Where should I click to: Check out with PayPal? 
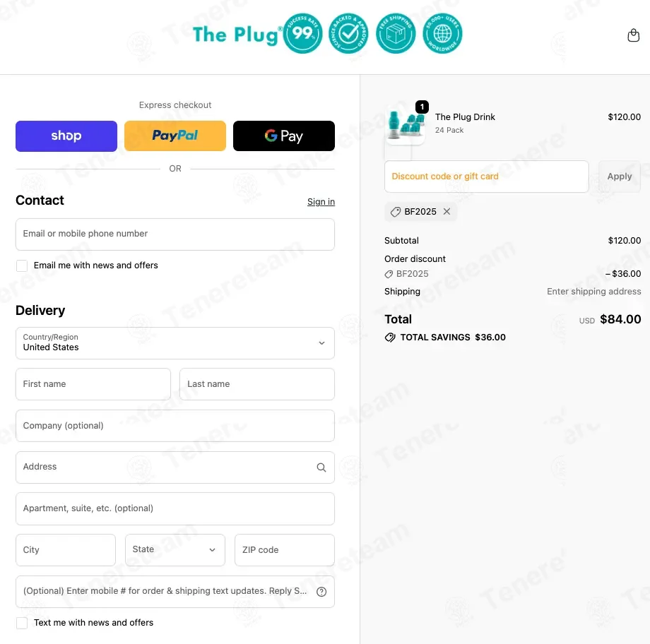coord(175,136)
